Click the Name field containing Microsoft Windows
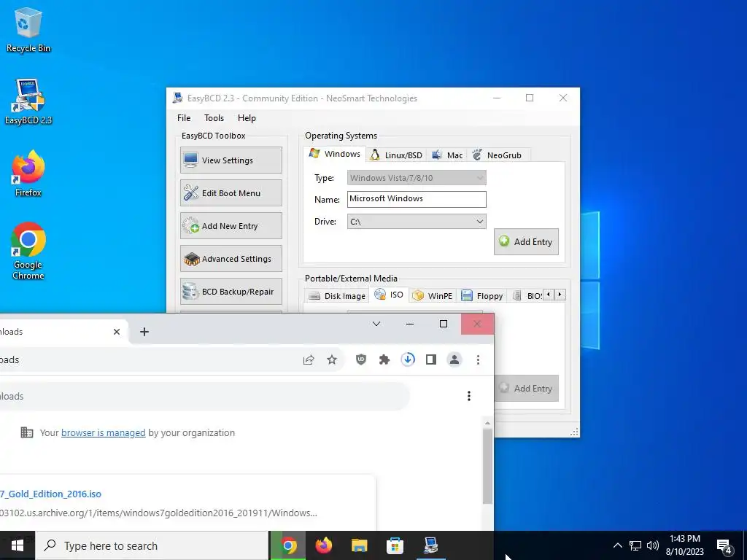Viewport: 747px width, 560px height. [417, 199]
